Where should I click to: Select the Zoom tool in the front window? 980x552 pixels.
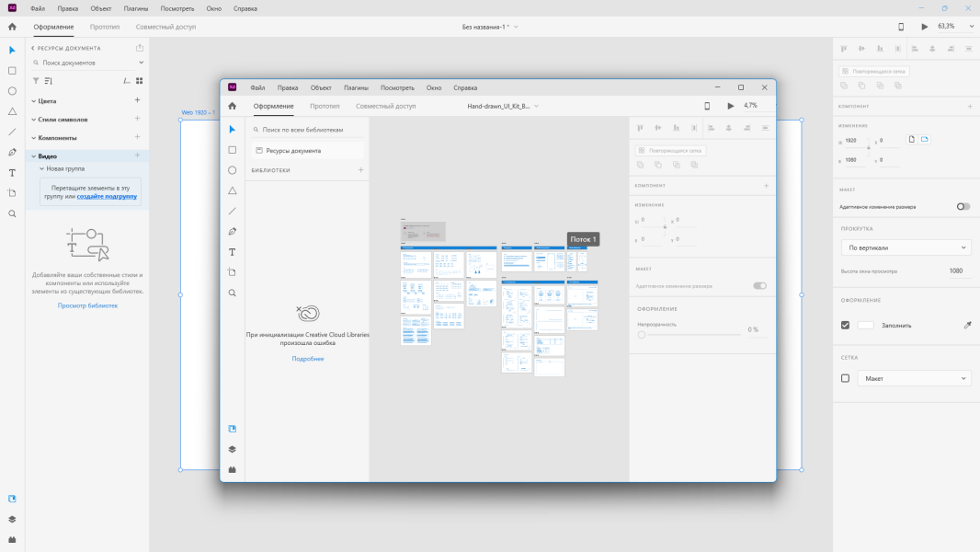(232, 293)
